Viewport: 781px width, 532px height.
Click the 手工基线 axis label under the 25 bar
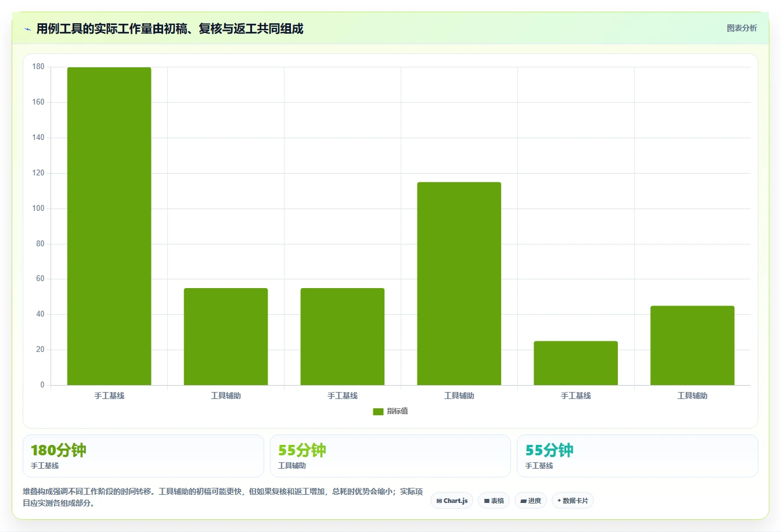576,396
